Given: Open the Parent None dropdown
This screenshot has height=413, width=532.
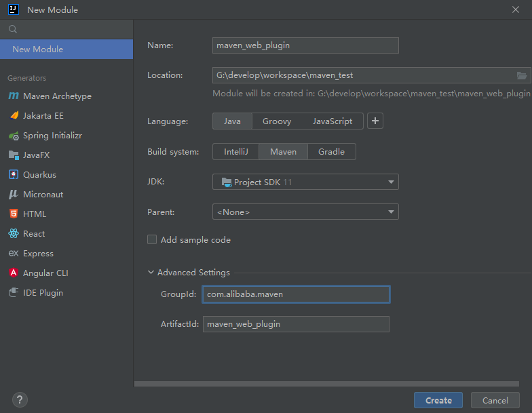Looking at the screenshot, I should click(x=305, y=212).
